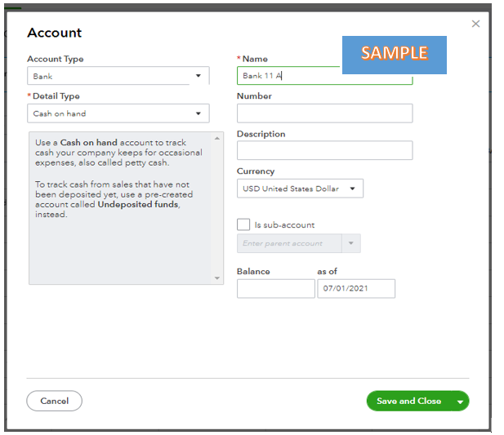Click the Description input field
The image size is (504, 435).
[x=324, y=151]
